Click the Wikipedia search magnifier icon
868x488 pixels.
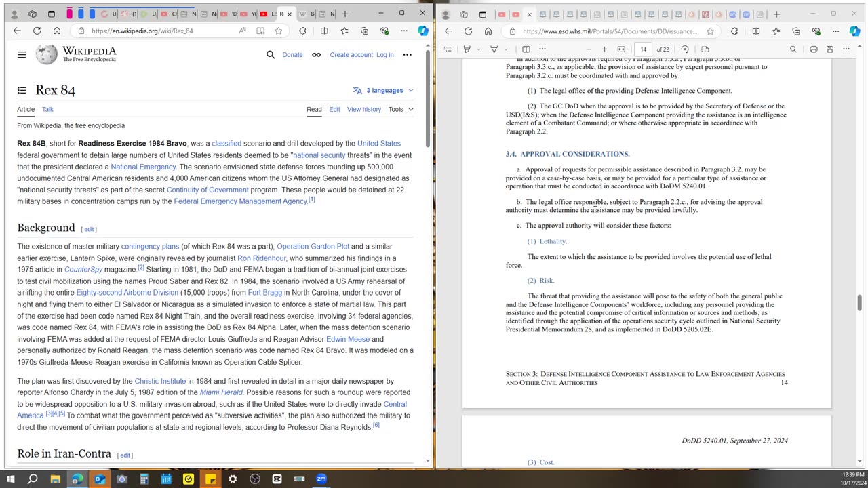(x=271, y=55)
